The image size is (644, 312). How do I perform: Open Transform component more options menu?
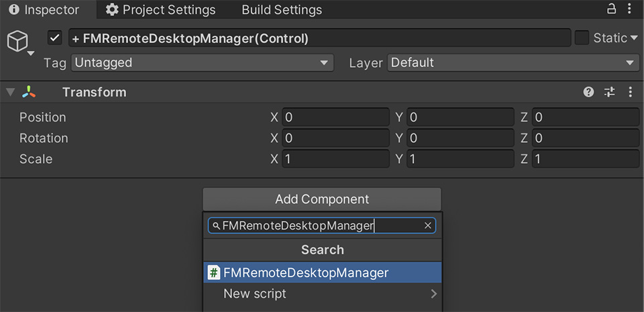630,92
